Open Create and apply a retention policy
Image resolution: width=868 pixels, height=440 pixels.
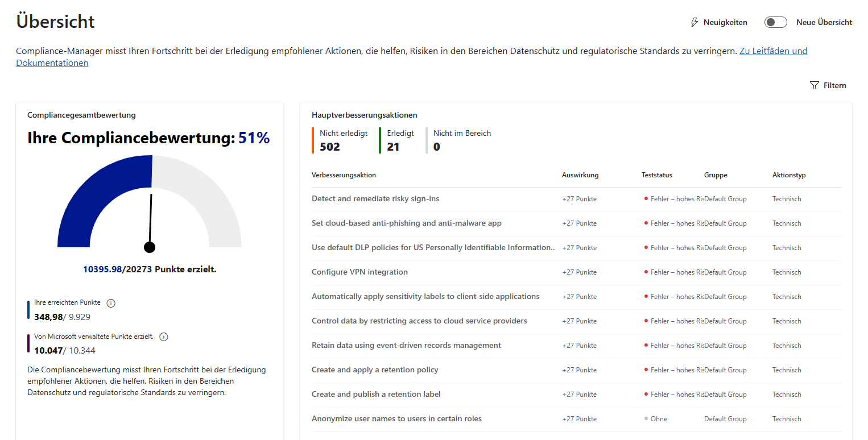point(375,370)
